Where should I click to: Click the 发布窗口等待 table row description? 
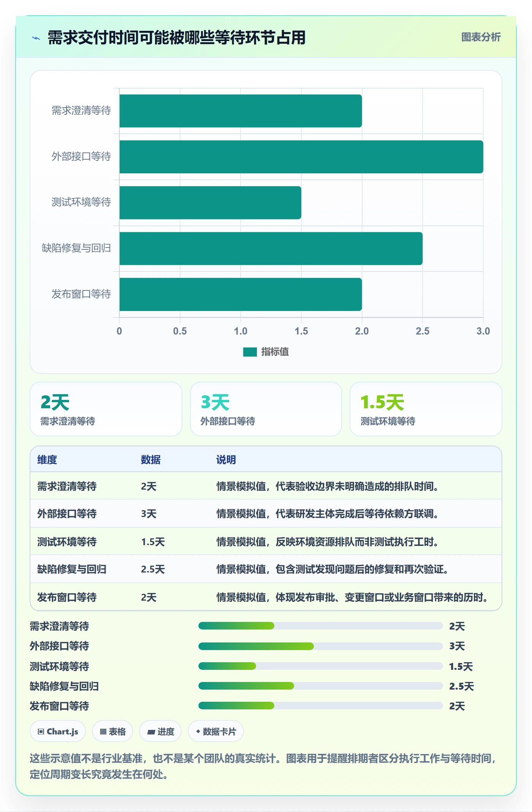click(x=352, y=597)
